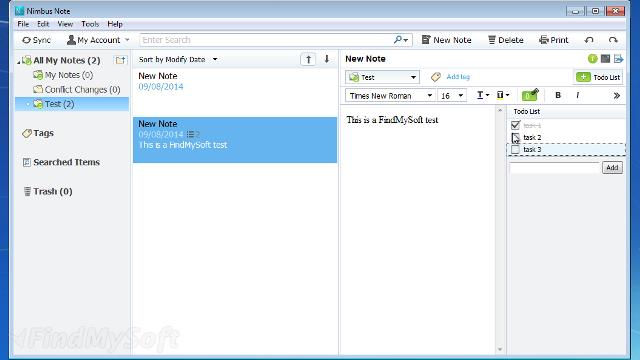Click in the note body text

392,120
